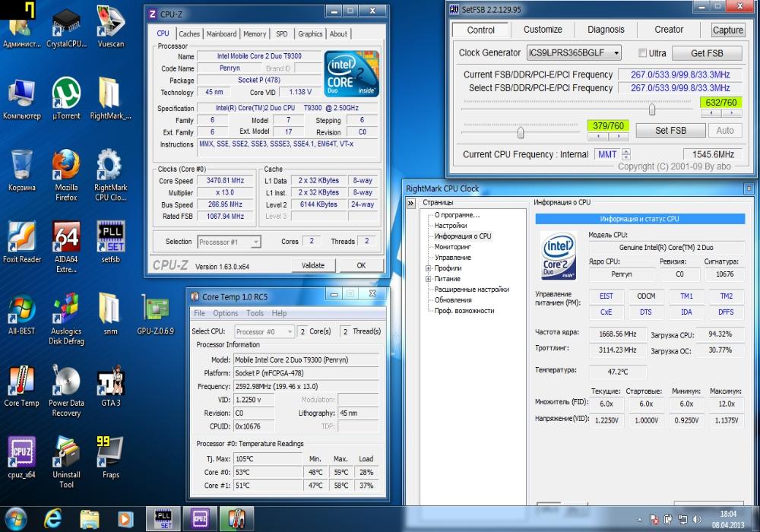Image resolution: width=760 pixels, height=532 pixels.
Task: Open the setfsb desktop icon
Action: pos(110,242)
